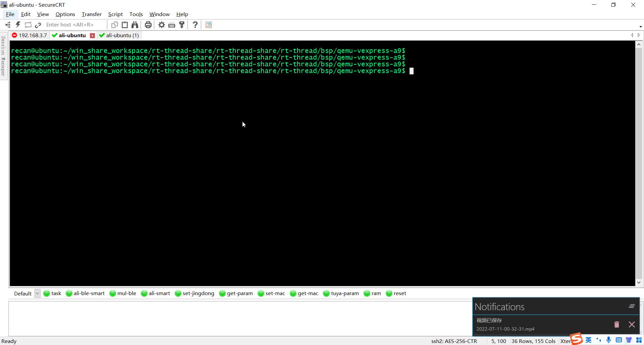
Task: Click the Copy toolbar icon
Action: (x=115, y=25)
